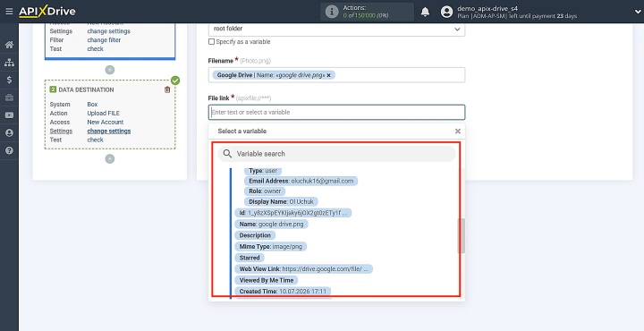The height and width of the screenshot is (331, 644).
Task: Open the dollar billing sidebar icon
Action: point(9,81)
